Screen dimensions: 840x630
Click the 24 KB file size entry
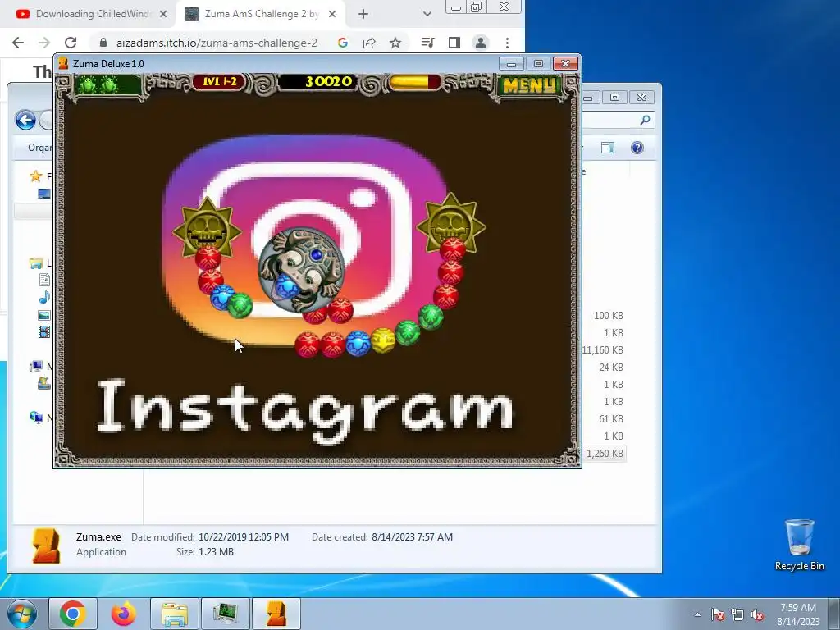pyautogui.click(x=610, y=367)
